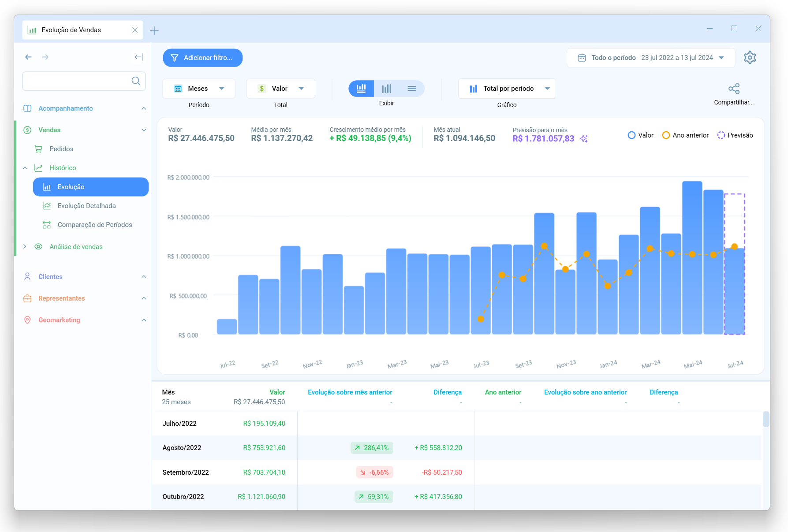Click Setembro/2022 value R$ 703.704,10
The width and height of the screenshot is (788, 532).
coord(264,472)
